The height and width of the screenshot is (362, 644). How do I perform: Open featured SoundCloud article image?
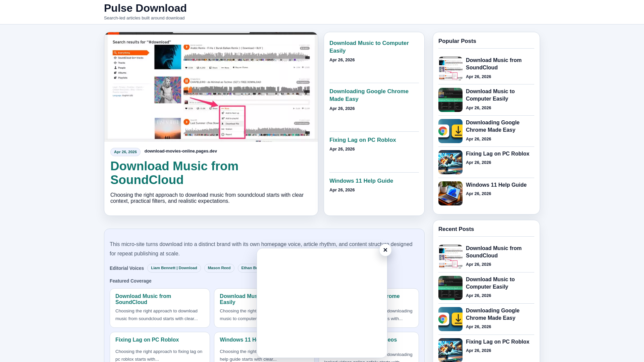(x=211, y=87)
